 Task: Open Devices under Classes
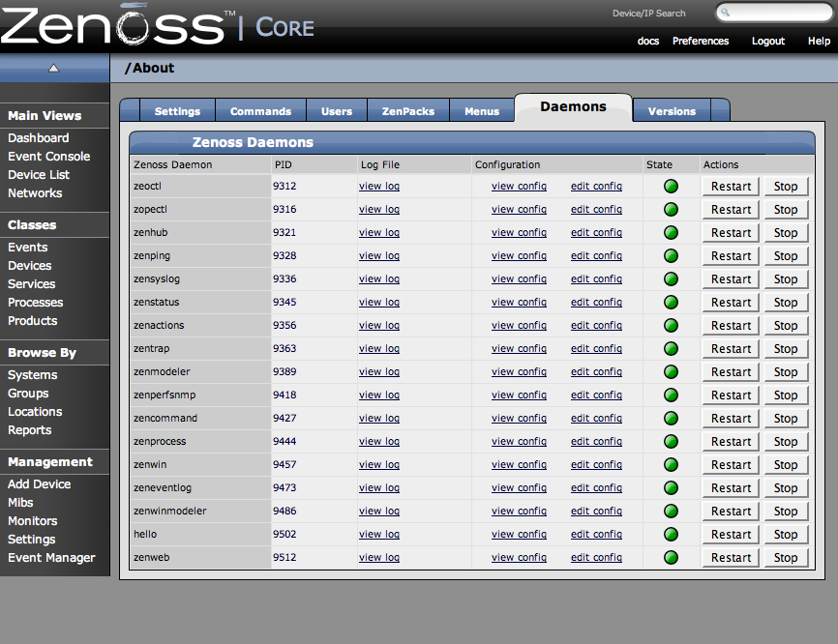click(29, 266)
